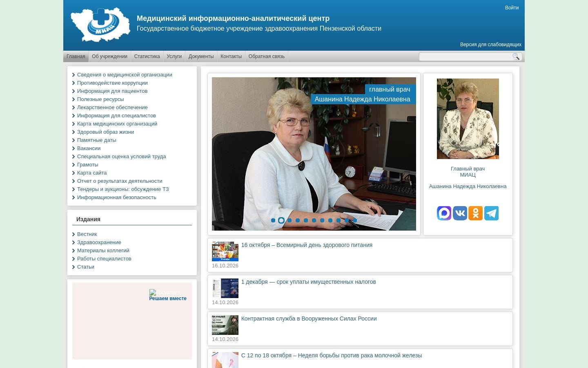
Task: Open Сведения о медицинской организации link
Action: (125, 75)
